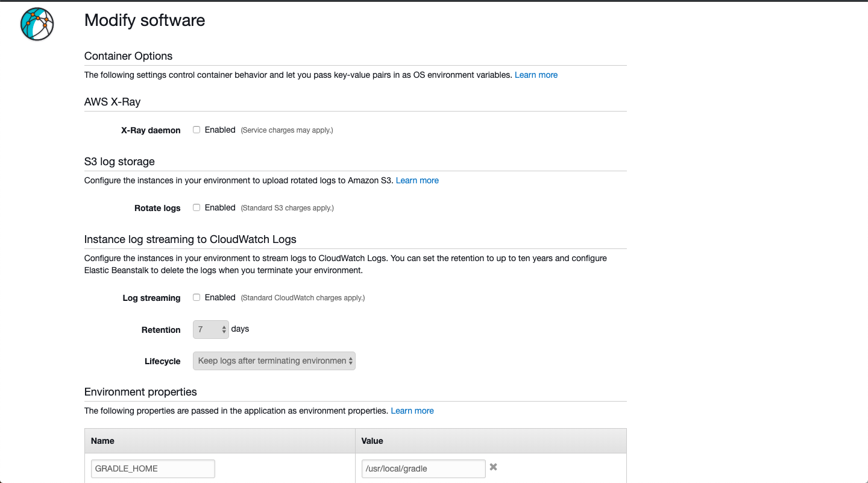Click the S3 log storage section heading
Viewport: 868px width, 483px height.
coord(119,161)
